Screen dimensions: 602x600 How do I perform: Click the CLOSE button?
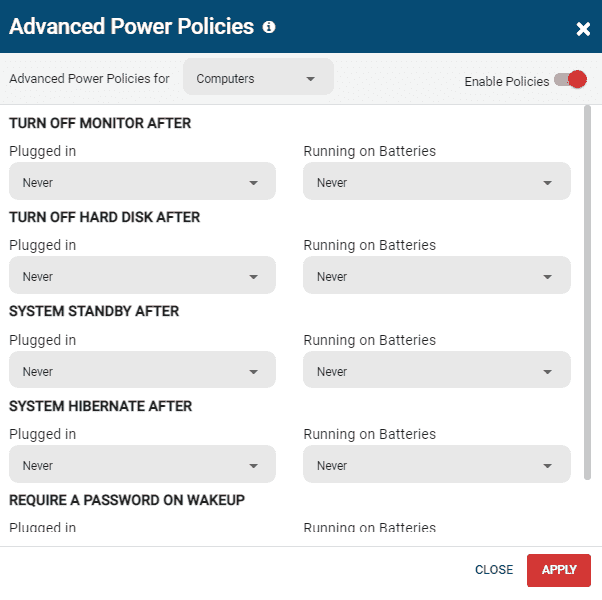494,570
